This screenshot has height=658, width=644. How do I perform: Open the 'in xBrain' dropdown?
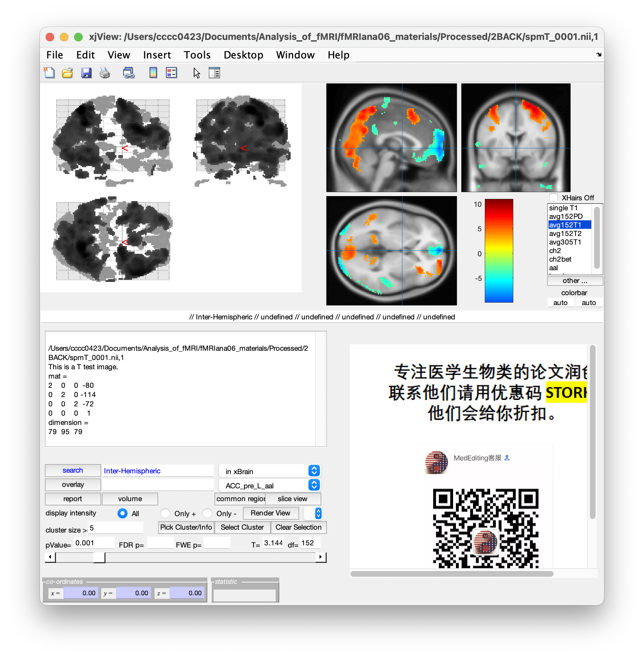(270, 471)
